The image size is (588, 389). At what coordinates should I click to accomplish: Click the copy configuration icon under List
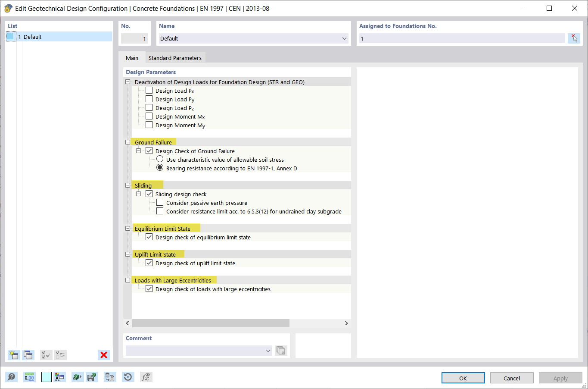(28, 355)
